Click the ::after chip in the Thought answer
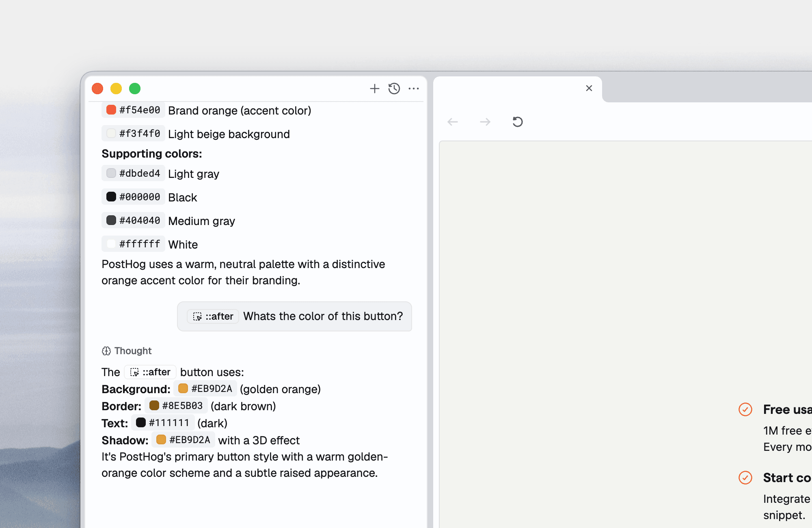The width and height of the screenshot is (812, 528). click(x=150, y=372)
